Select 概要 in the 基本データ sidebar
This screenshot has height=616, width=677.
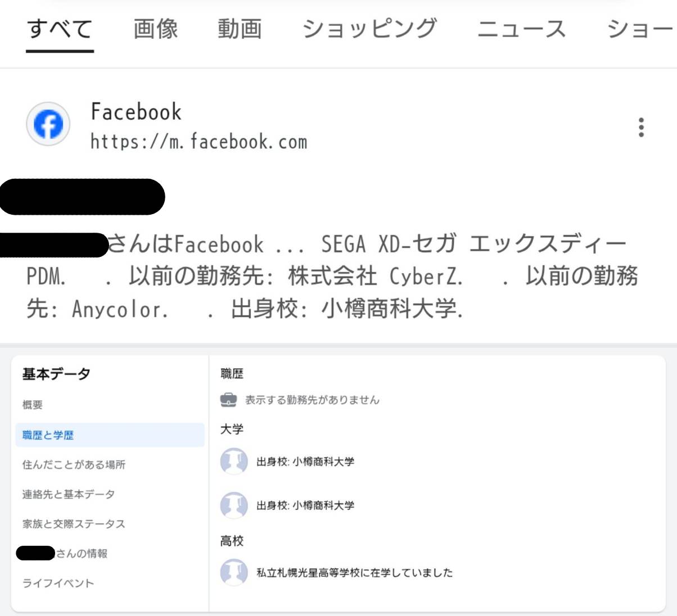[x=33, y=405]
